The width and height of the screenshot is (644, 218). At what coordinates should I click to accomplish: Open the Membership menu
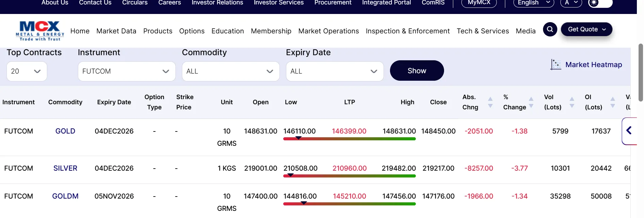coord(271,31)
